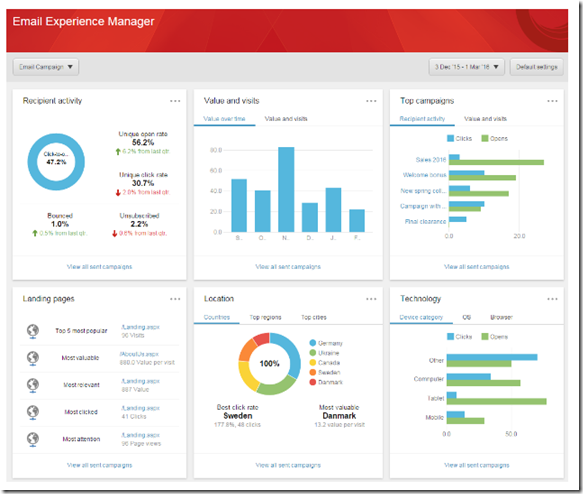583x494 pixels.
Task: Click the Tablet row label in Technology
Action: pyautogui.click(x=436, y=398)
